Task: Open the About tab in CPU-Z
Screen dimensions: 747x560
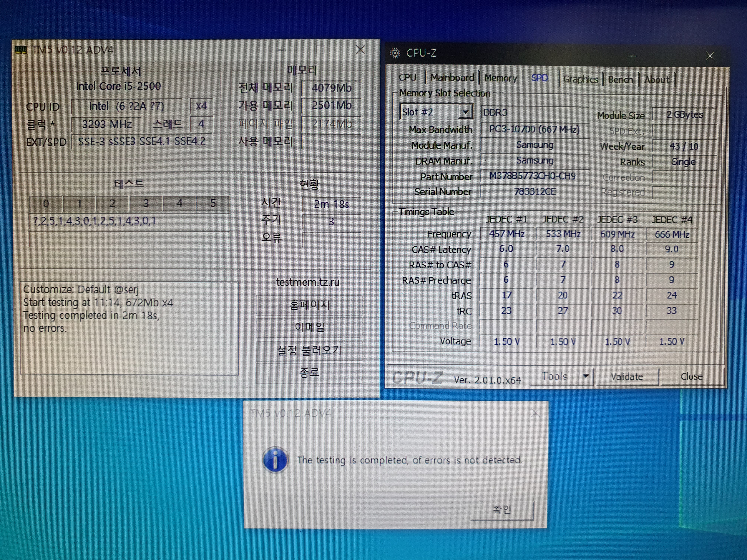Action: point(656,80)
